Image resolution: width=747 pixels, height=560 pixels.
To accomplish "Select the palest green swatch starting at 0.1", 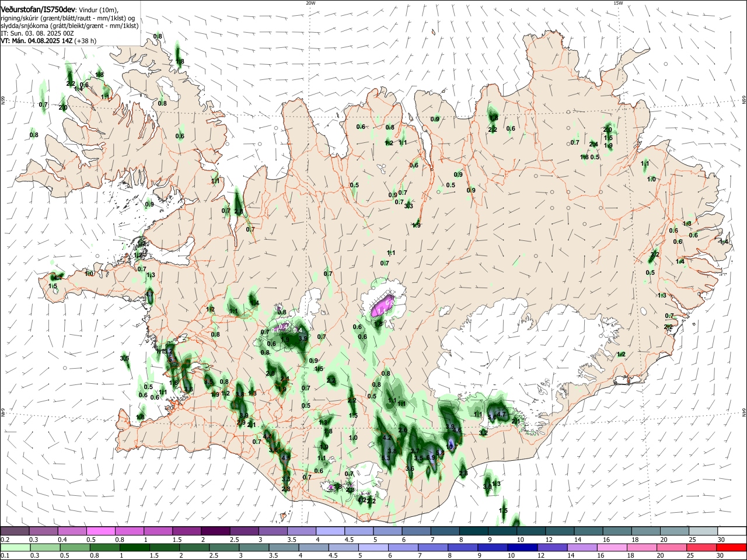I will click(15, 547).
